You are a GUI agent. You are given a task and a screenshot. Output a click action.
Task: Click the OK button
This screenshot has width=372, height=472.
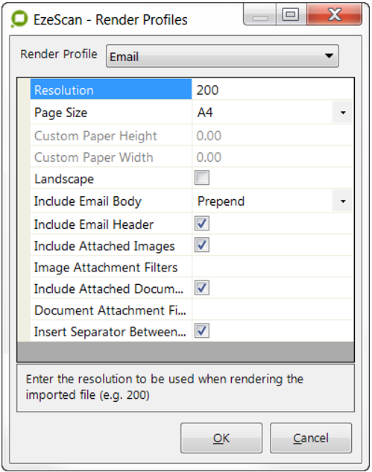click(x=221, y=438)
